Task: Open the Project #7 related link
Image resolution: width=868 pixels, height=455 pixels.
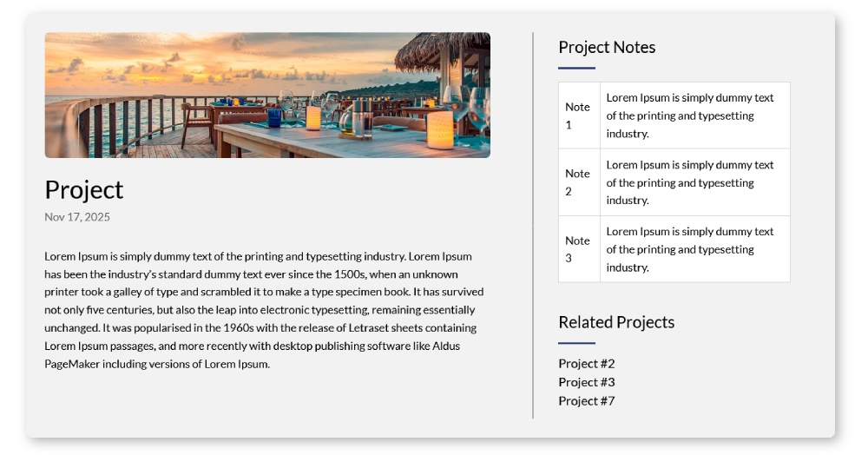Action: coord(586,400)
